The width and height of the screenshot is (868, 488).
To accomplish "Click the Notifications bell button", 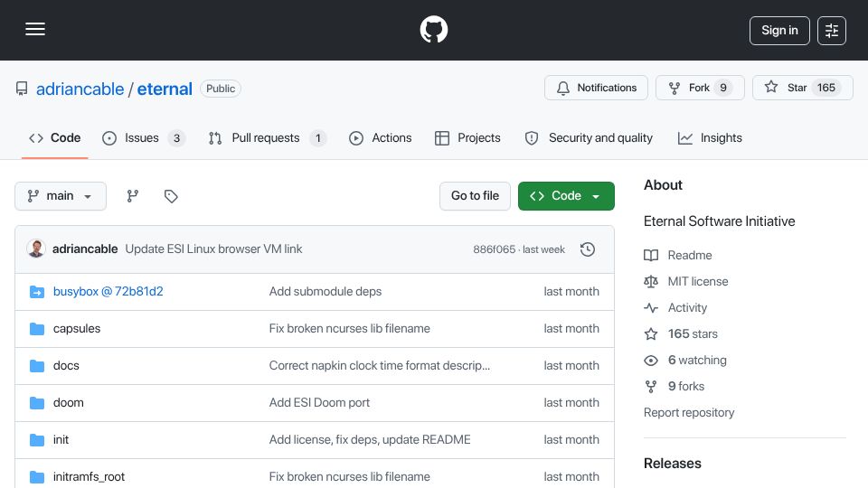I will pyautogui.click(x=596, y=88).
